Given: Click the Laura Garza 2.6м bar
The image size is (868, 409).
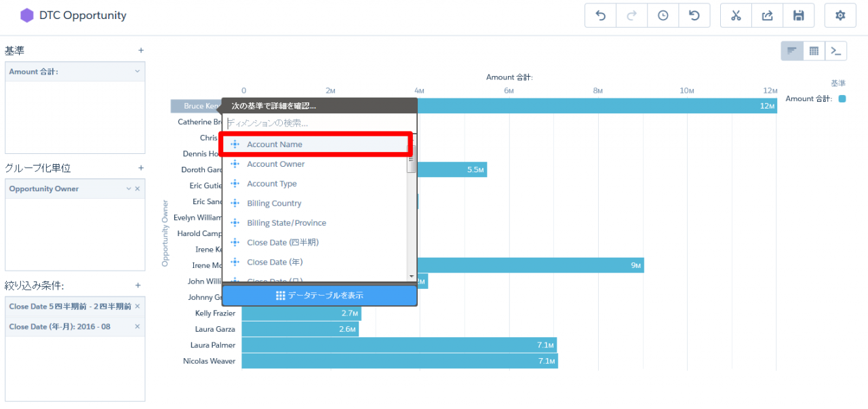Looking at the screenshot, I should [300, 329].
